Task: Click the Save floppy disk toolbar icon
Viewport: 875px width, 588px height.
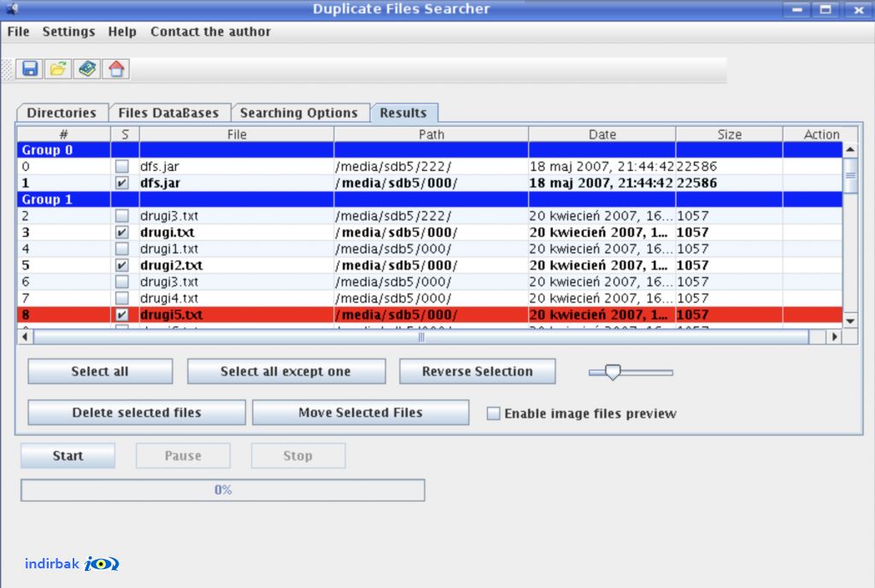Action: tap(30, 68)
